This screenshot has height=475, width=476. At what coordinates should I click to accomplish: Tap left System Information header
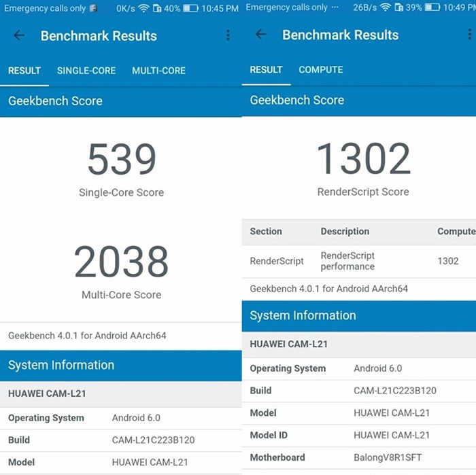click(121, 366)
